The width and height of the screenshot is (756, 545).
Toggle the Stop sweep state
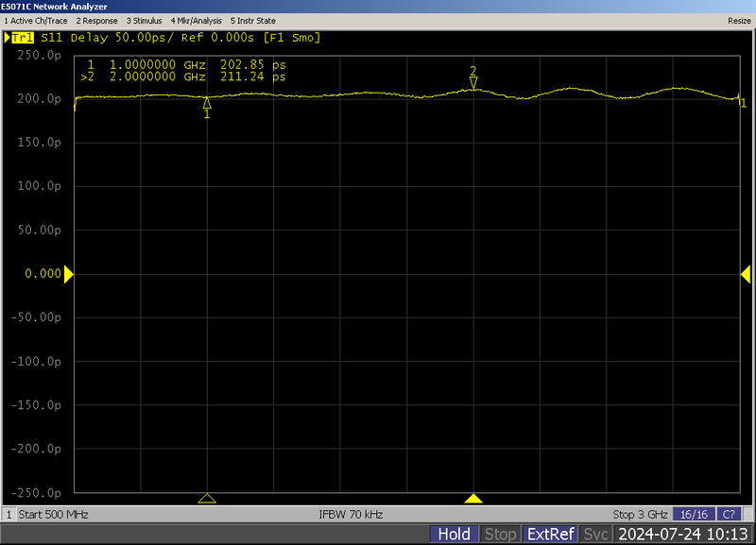[x=499, y=533]
